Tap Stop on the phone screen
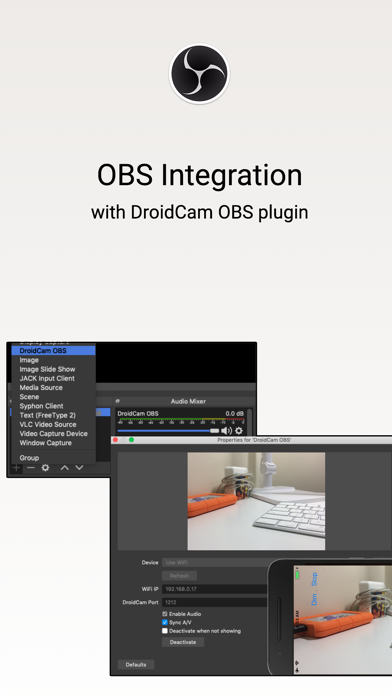392x696 pixels. 314,579
